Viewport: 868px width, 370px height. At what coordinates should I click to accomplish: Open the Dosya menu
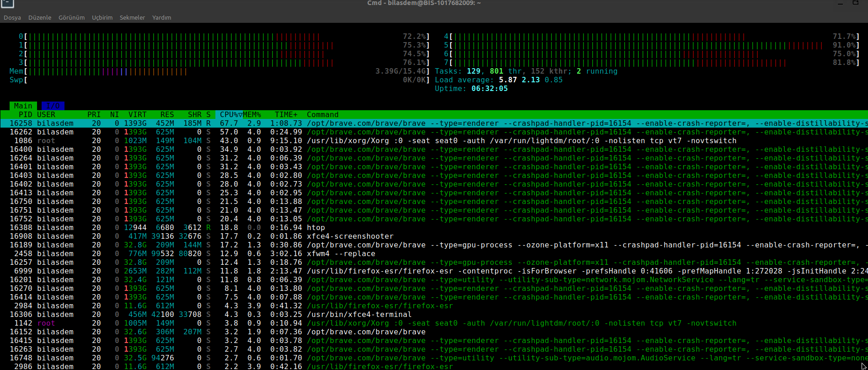(12, 17)
